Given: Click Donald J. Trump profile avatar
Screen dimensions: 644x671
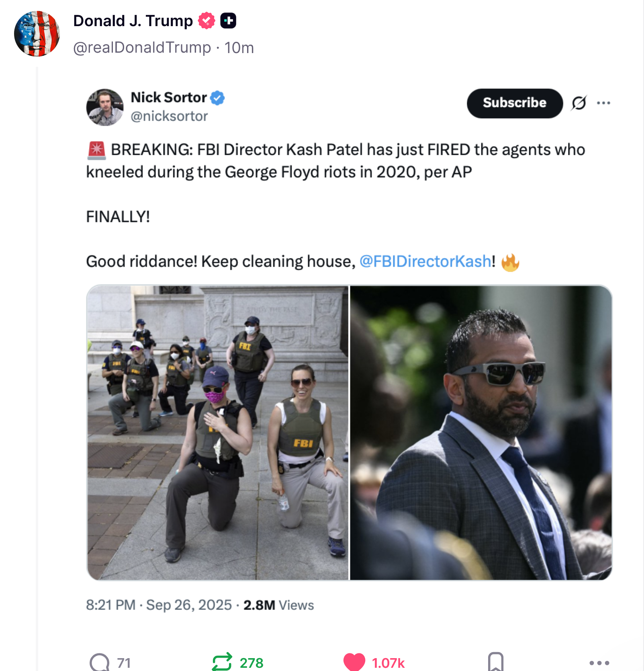Looking at the screenshot, I should (x=37, y=34).
